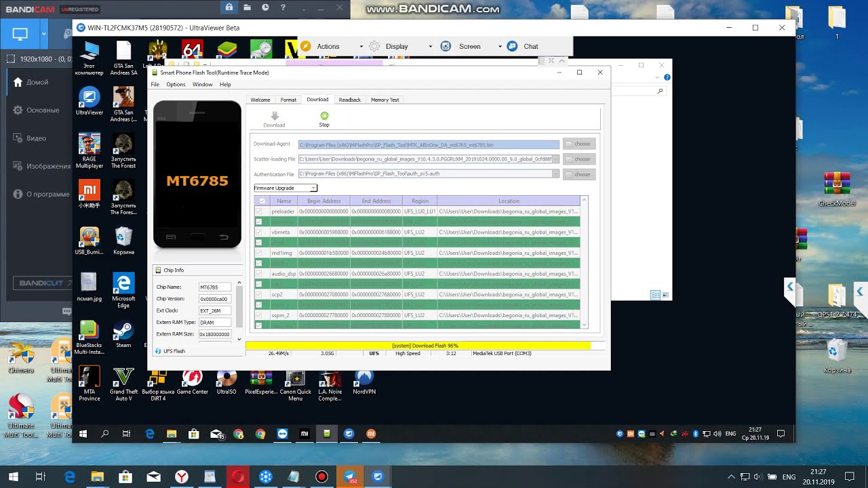
Task: Open UltraViewer Actions icon
Action: 306,46
